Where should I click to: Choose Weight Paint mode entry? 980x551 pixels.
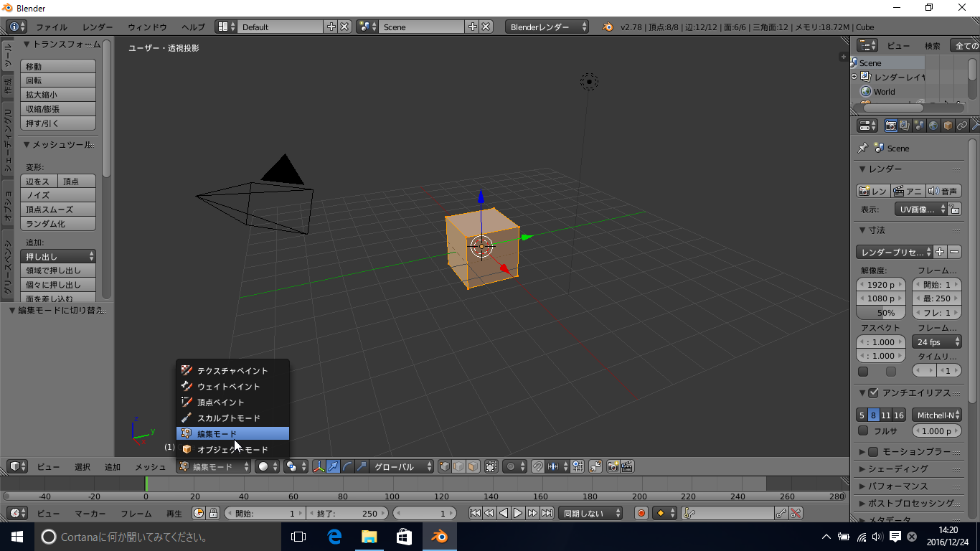coord(232,387)
